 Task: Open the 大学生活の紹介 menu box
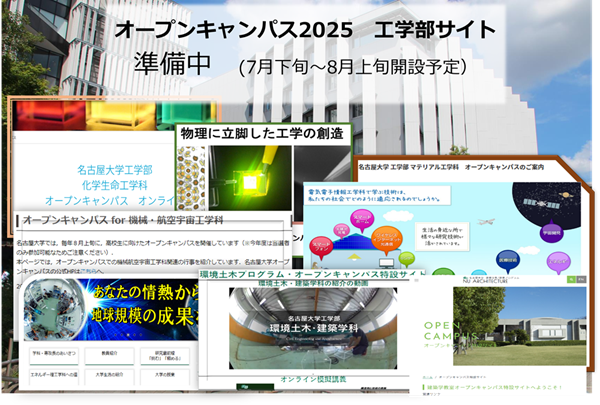[109, 376]
